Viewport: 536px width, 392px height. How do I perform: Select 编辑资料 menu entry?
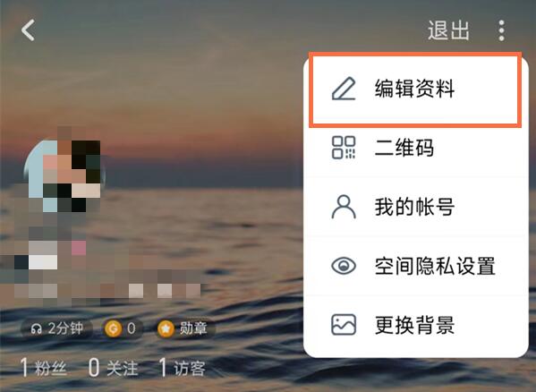pyautogui.click(x=415, y=89)
